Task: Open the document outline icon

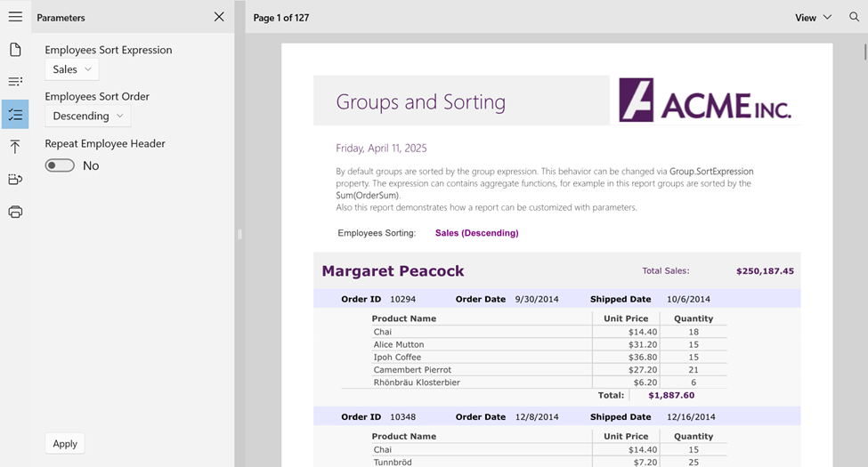Action: [x=15, y=82]
